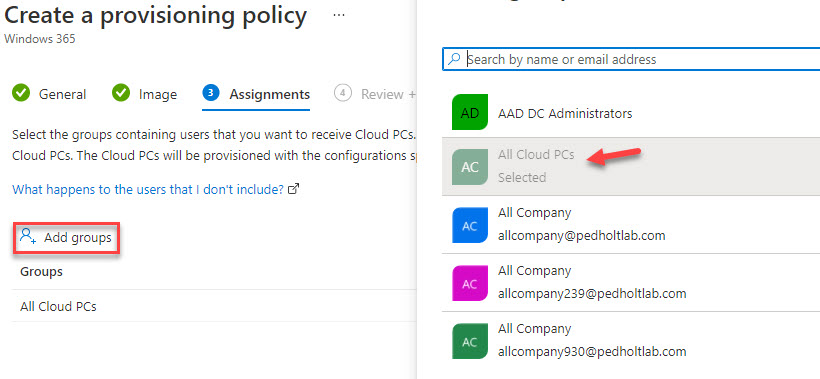Click the green checkmark next to Image

[x=121, y=94]
